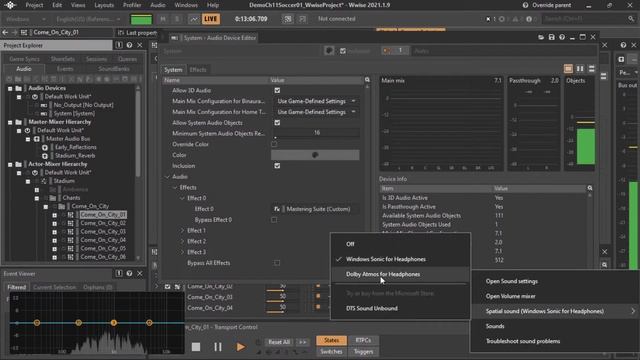The image size is (640, 360).
Task: Click the LIVE capture indicator
Action: click(x=211, y=19)
